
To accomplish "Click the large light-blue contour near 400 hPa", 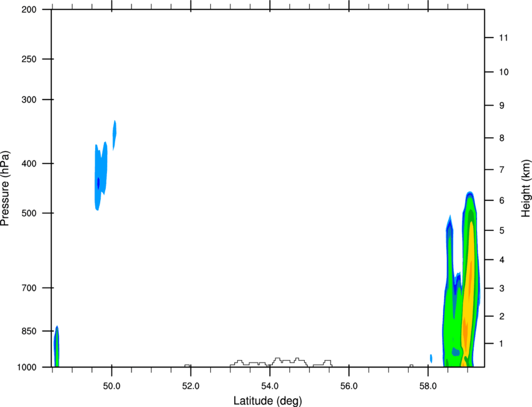I will 101,176.
